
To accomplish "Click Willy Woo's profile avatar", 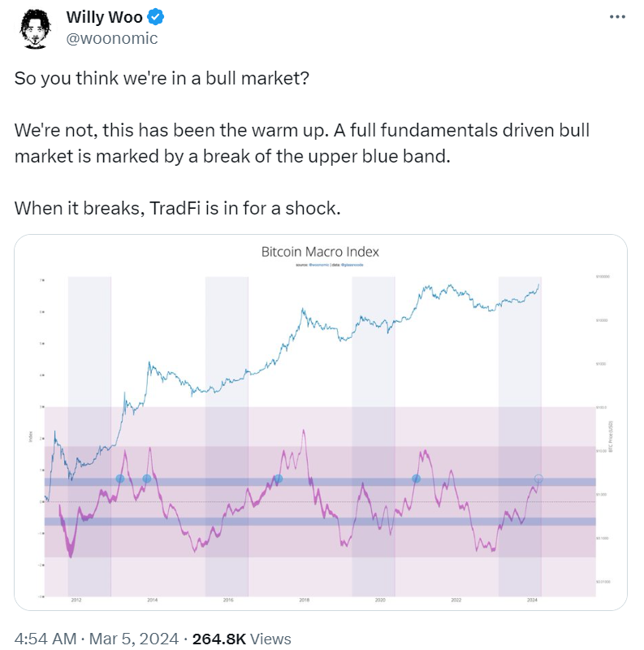I will point(35,29).
